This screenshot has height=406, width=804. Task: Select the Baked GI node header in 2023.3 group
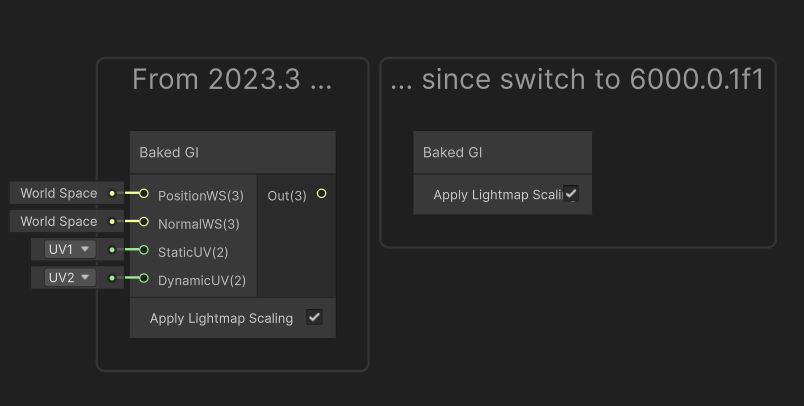pyautogui.click(x=232, y=153)
